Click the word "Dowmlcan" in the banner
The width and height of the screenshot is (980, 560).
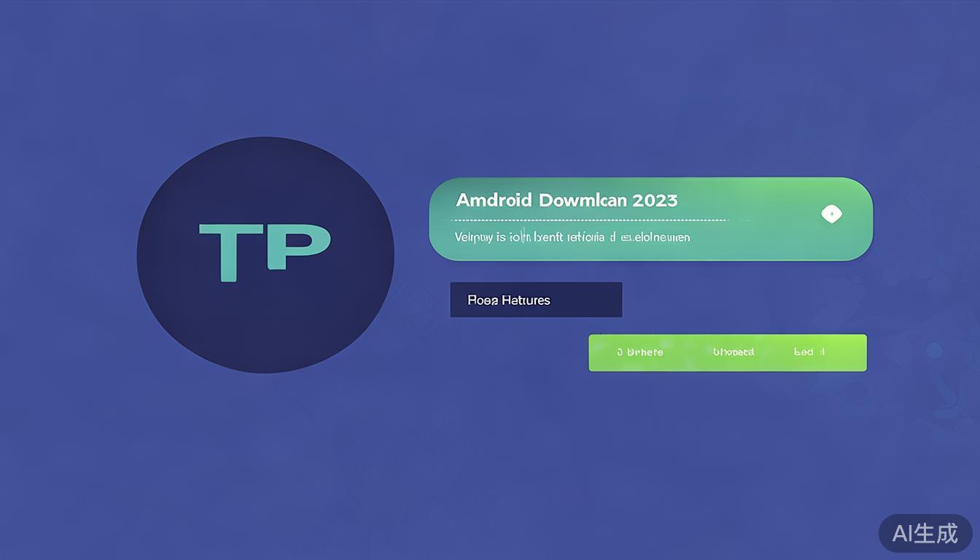click(x=583, y=200)
